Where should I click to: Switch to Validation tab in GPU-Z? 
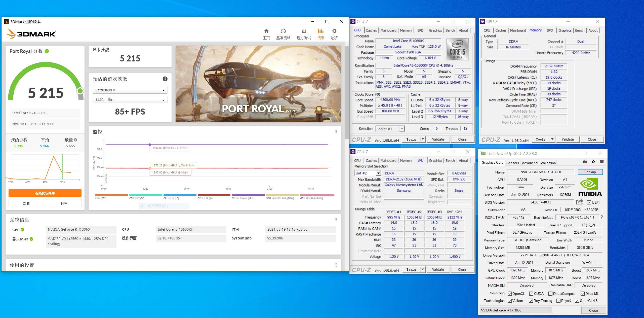tap(548, 163)
